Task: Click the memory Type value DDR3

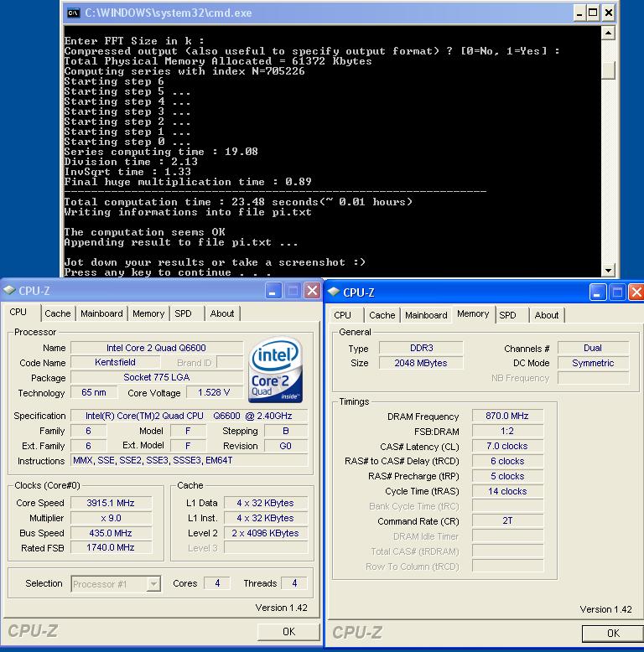Action: point(421,348)
